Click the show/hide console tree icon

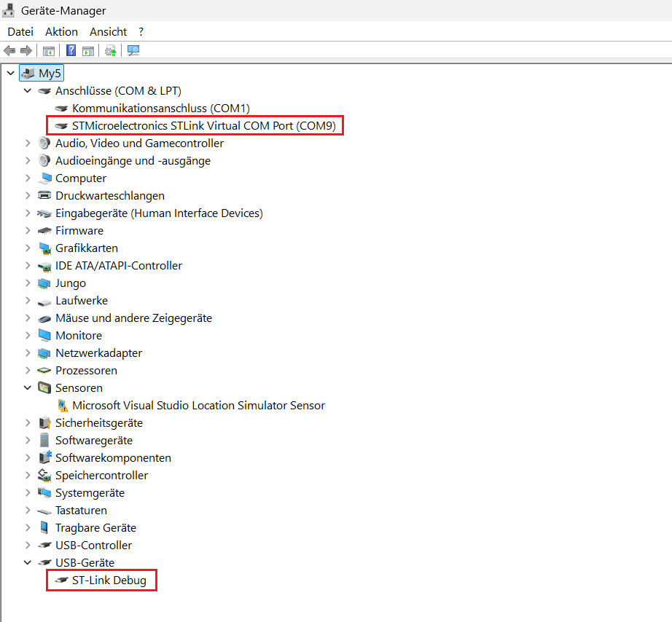(x=48, y=51)
